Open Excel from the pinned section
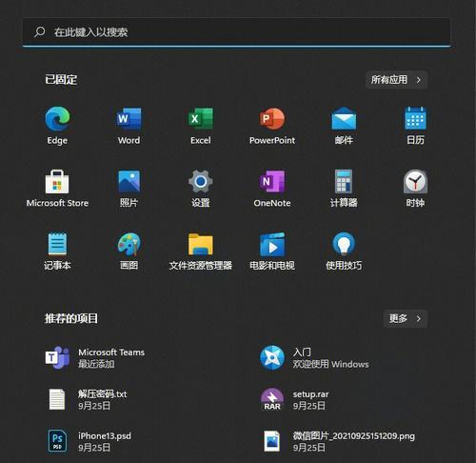476x463 pixels. (201, 126)
